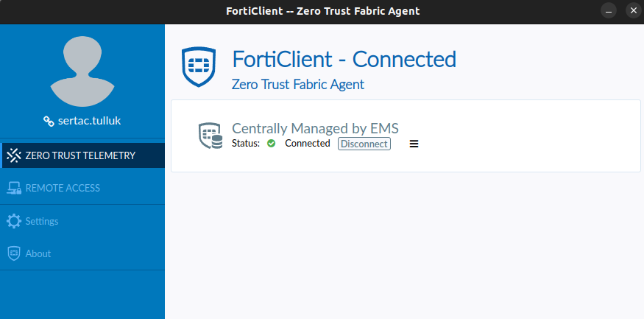
Task: Click the FortiClient shield logo in the header
Action: [x=199, y=66]
